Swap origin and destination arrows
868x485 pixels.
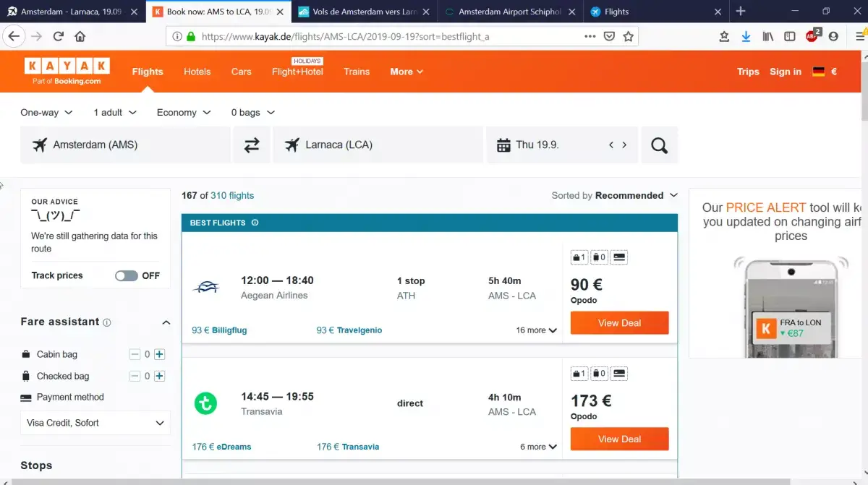tap(252, 145)
